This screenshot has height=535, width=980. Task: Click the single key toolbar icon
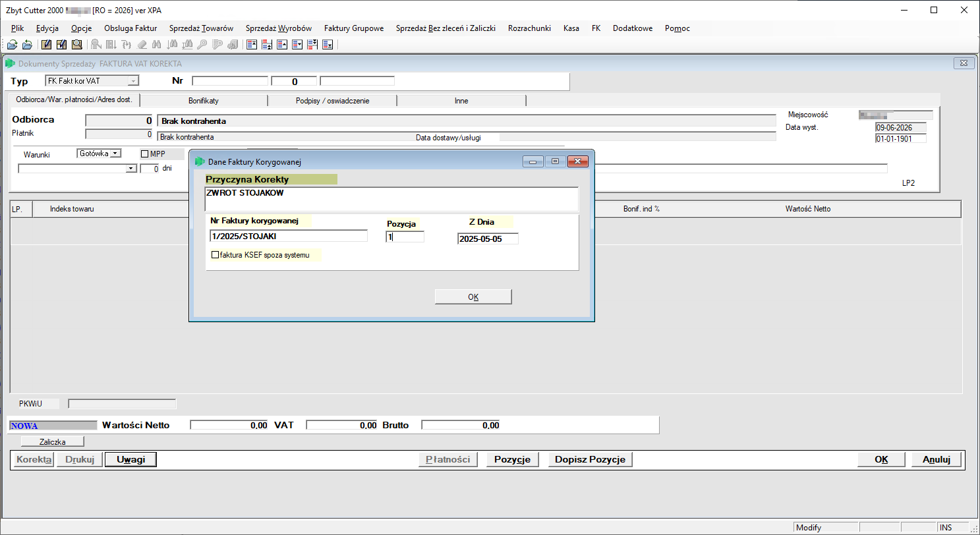(x=202, y=45)
